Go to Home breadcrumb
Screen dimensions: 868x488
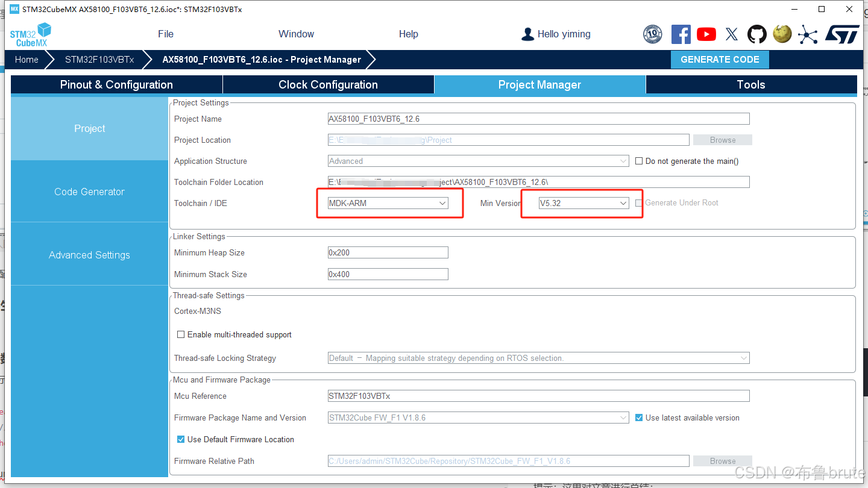[27, 60]
